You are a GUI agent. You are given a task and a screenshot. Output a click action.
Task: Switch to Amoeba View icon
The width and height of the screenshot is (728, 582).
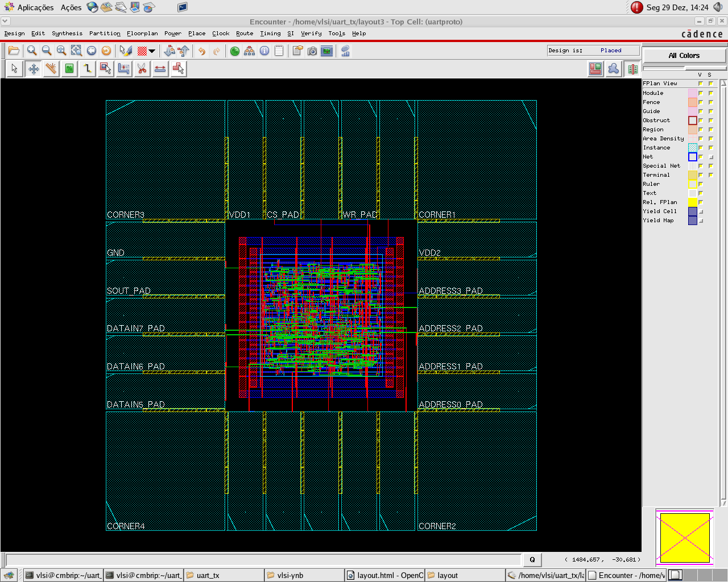614,69
